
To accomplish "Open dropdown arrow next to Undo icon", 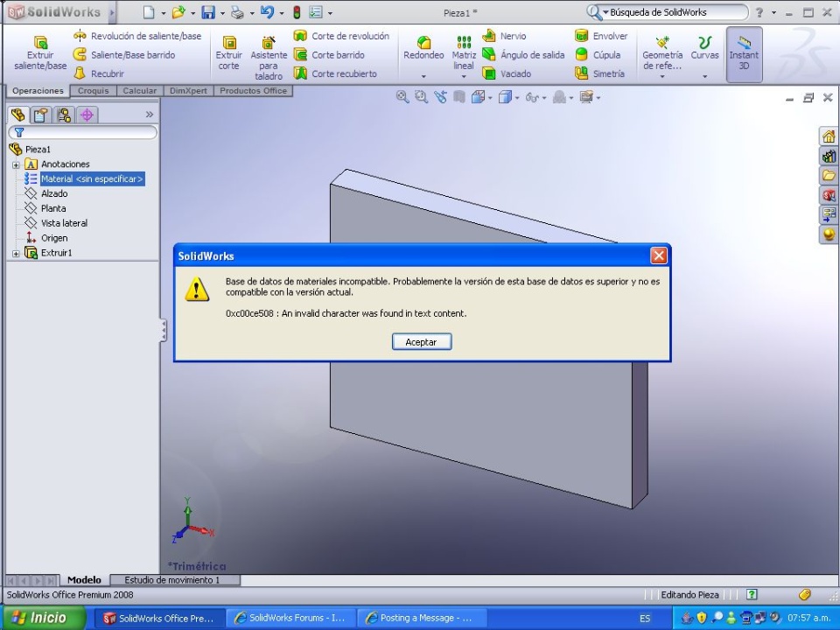I will click(281, 13).
